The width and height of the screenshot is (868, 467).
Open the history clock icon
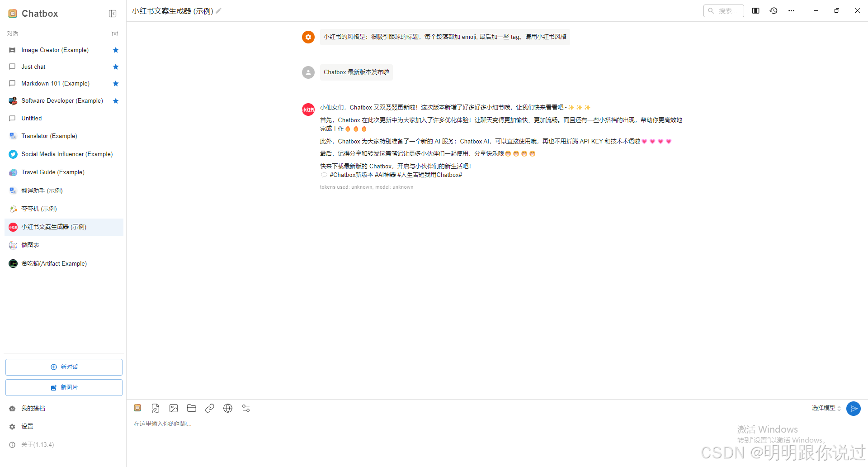tap(774, 11)
